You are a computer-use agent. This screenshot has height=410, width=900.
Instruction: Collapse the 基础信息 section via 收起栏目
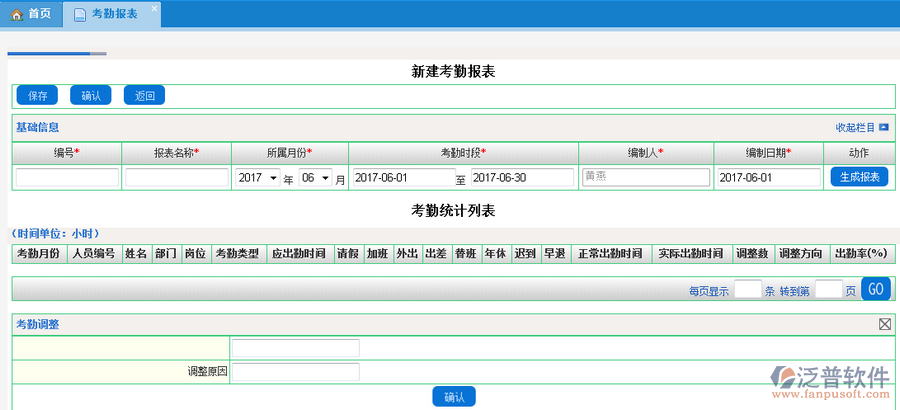[x=855, y=127]
